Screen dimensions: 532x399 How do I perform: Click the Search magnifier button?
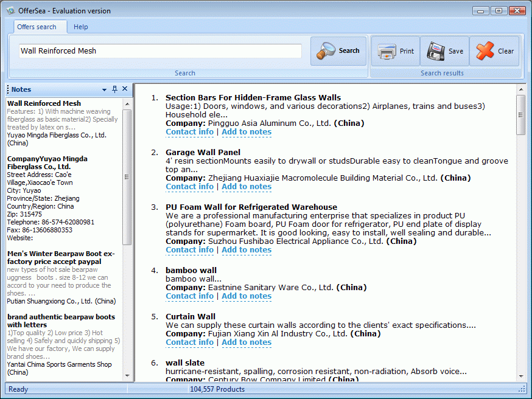[x=338, y=51]
